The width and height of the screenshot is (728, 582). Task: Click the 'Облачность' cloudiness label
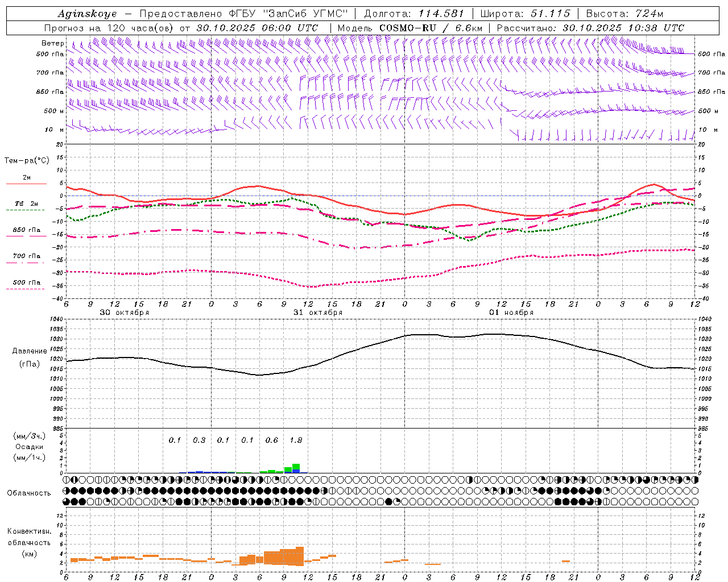pyautogui.click(x=29, y=493)
